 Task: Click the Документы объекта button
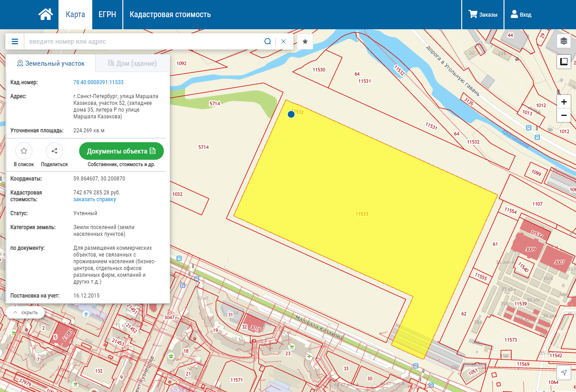pos(121,151)
